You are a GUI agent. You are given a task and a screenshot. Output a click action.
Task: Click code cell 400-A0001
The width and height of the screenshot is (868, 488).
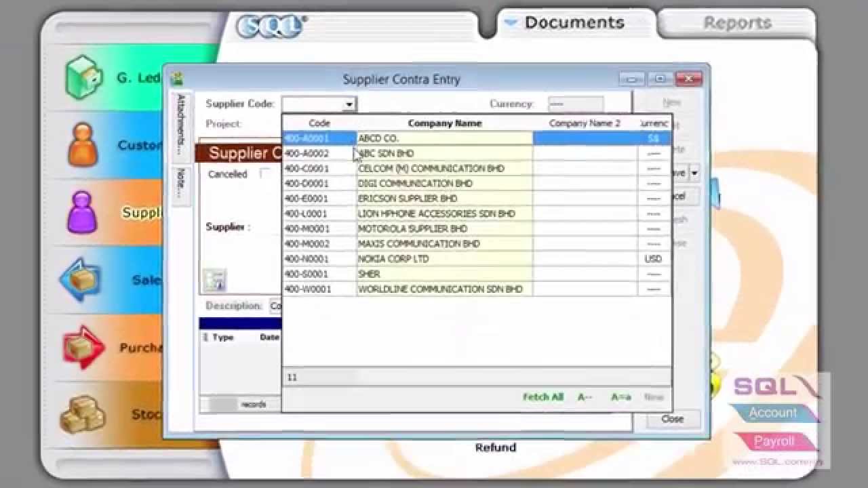(319, 138)
